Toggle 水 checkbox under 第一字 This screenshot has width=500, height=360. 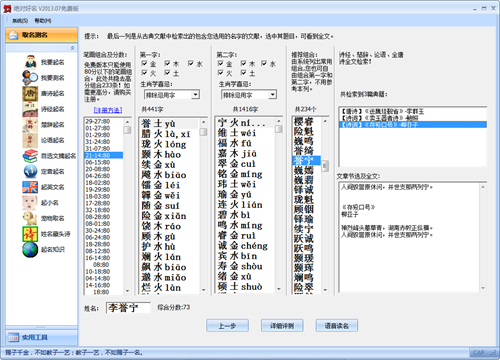tap(191, 63)
